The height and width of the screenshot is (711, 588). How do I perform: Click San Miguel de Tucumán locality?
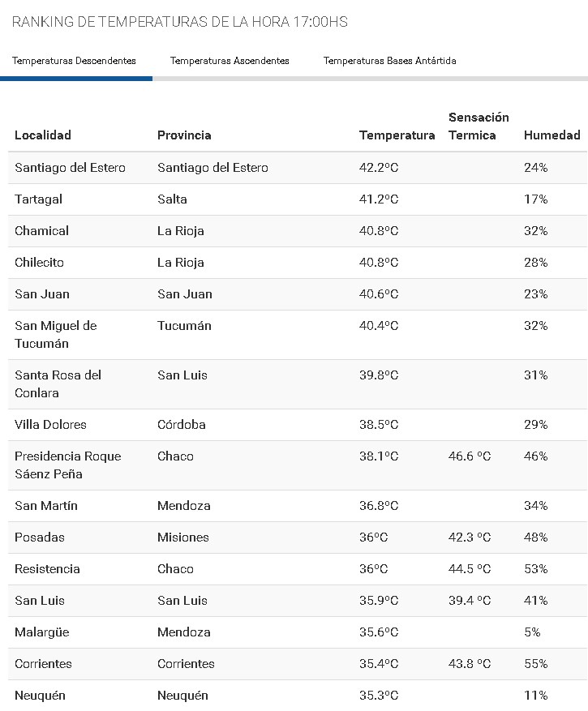[x=55, y=334]
